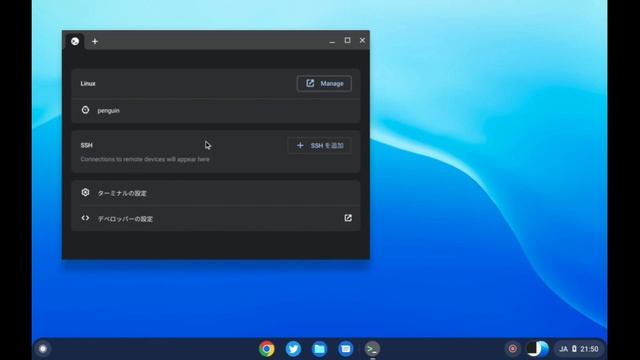Maximize the Terminal window
Image resolution: width=640 pixels, height=360 pixels.
coord(347,40)
